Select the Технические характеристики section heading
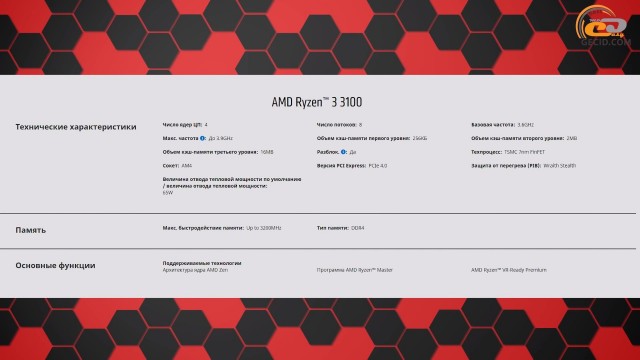Viewport: 640px width, 360px height. pos(76,127)
